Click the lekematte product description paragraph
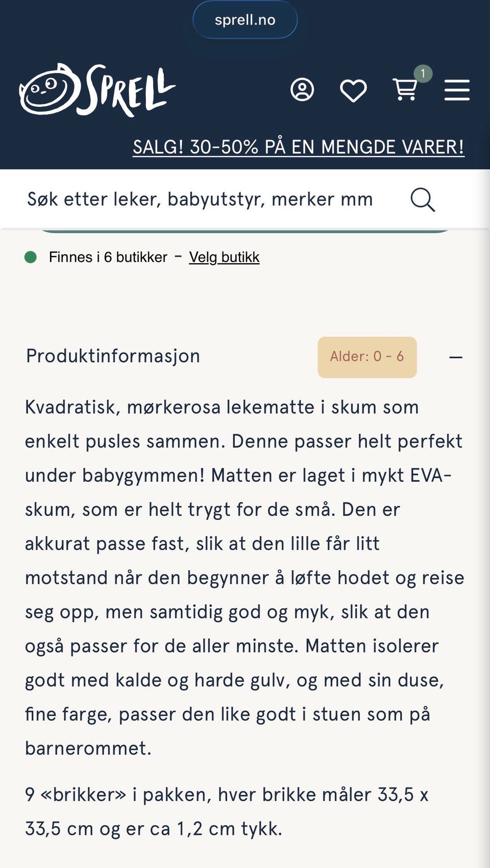This screenshot has width=490, height=868. coord(244,578)
